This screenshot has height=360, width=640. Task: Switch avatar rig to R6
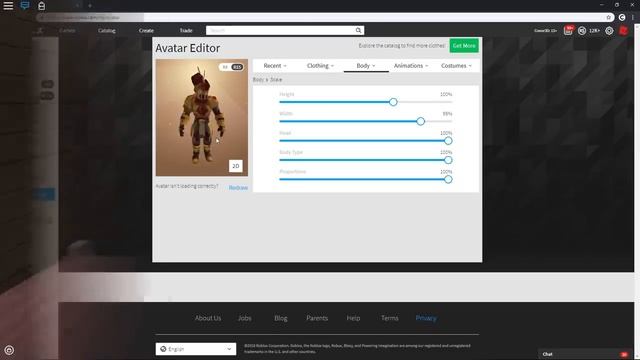tap(225, 67)
